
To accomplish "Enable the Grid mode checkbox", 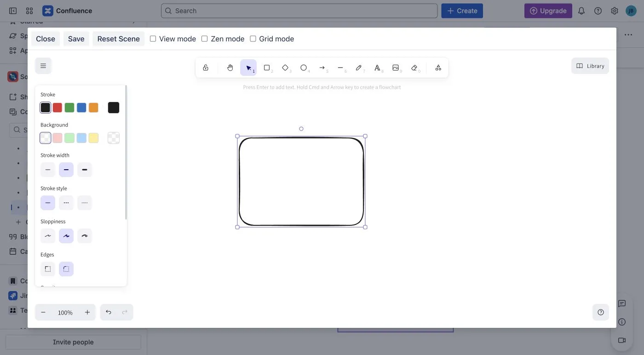I will 253,39.
